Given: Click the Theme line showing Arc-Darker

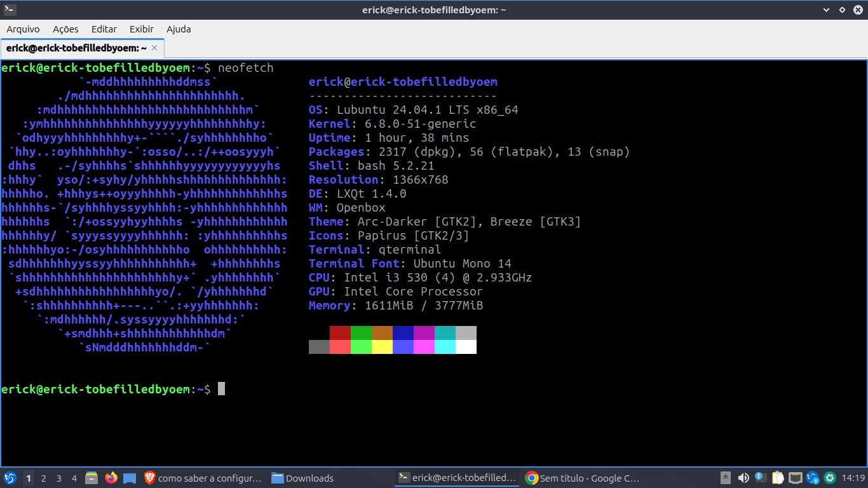Looking at the screenshot, I should pyautogui.click(x=445, y=222).
